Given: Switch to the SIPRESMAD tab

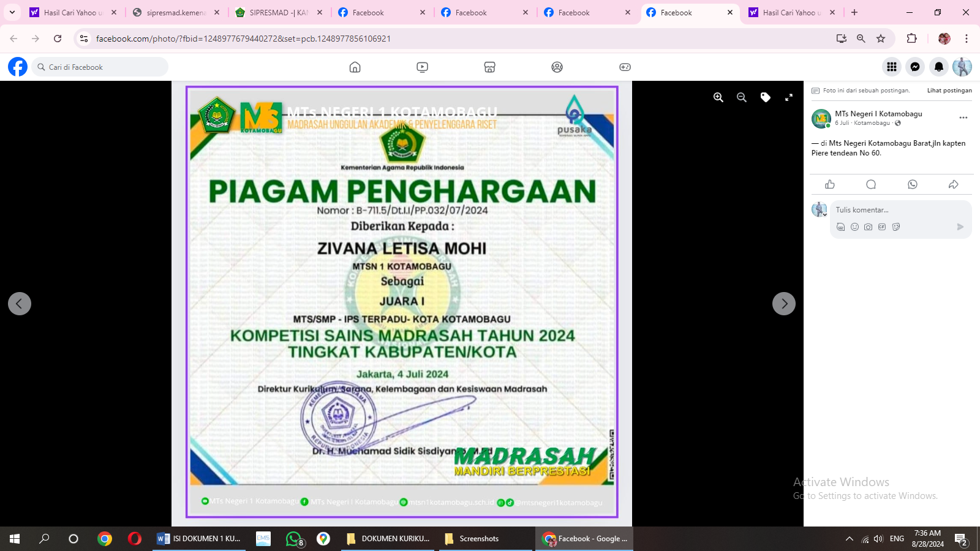Looking at the screenshot, I should click(x=279, y=12).
